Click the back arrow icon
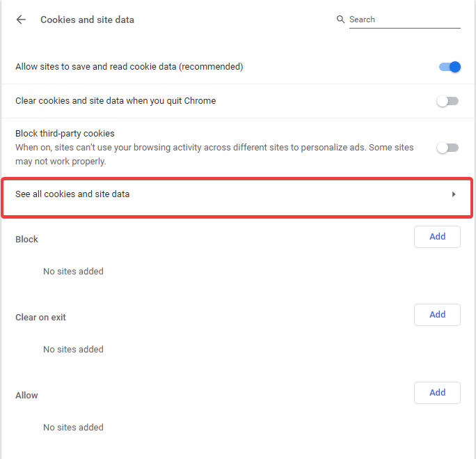 coord(21,20)
